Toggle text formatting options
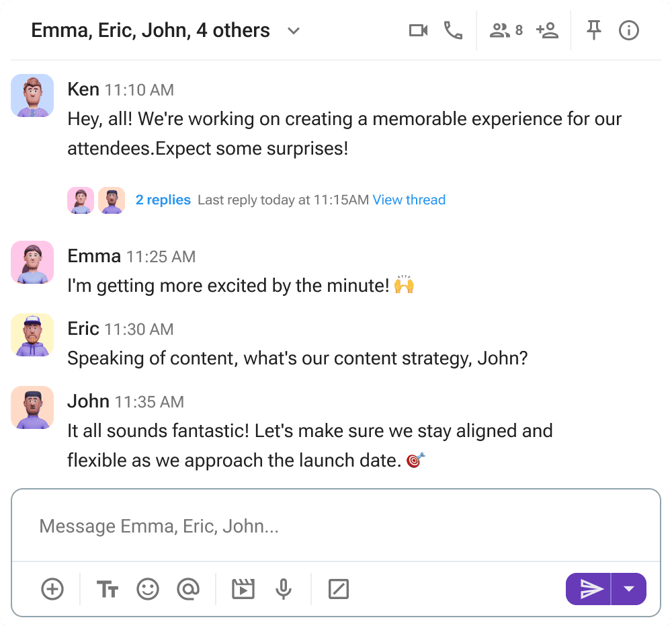672x628 pixels. 108,590
